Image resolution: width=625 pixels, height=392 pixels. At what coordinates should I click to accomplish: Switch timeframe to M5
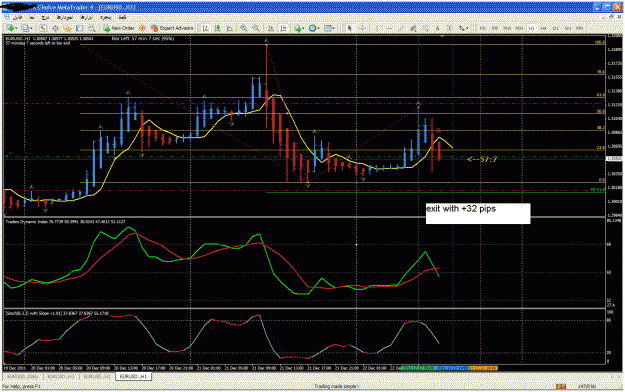click(494, 28)
